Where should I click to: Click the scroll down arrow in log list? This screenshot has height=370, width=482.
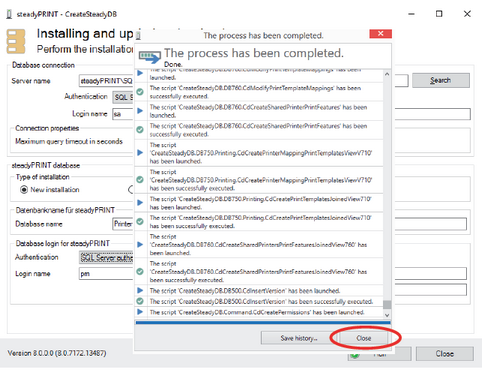[x=387, y=315]
